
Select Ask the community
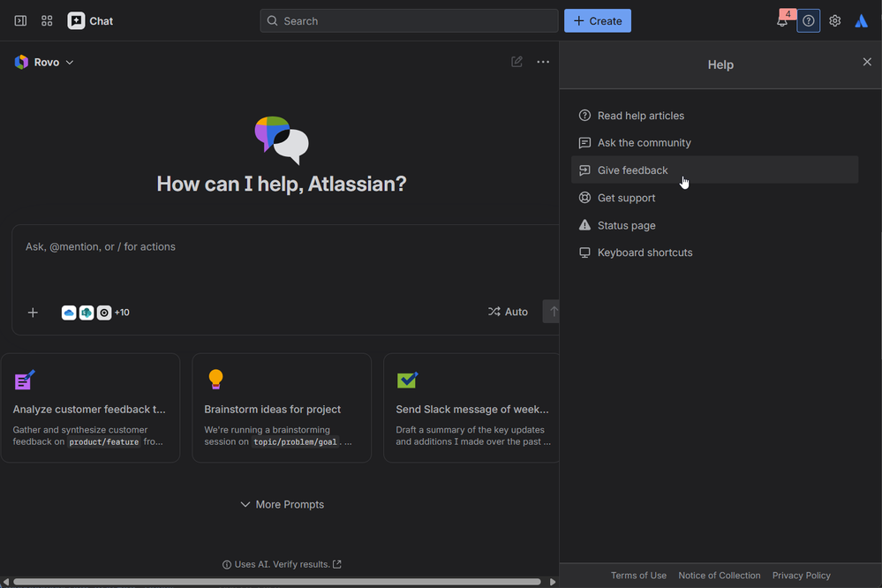(714, 143)
